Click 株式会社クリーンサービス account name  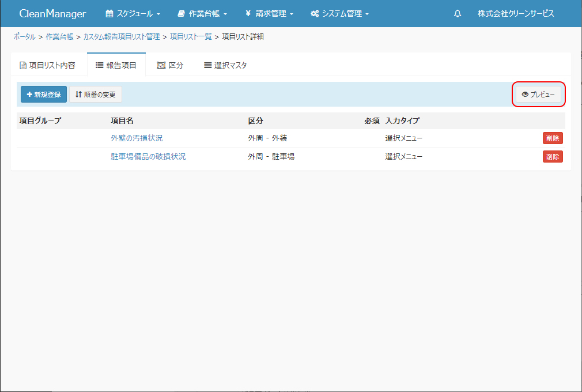pyautogui.click(x=516, y=13)
